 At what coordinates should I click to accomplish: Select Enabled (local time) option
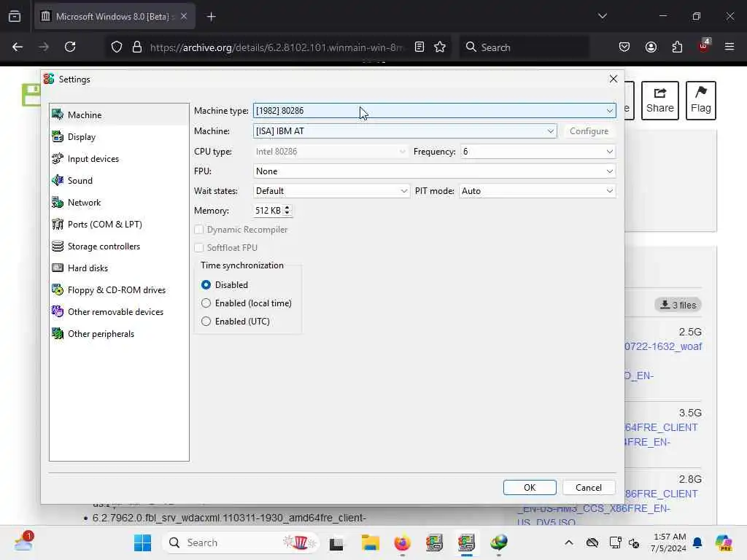[206, 303]
